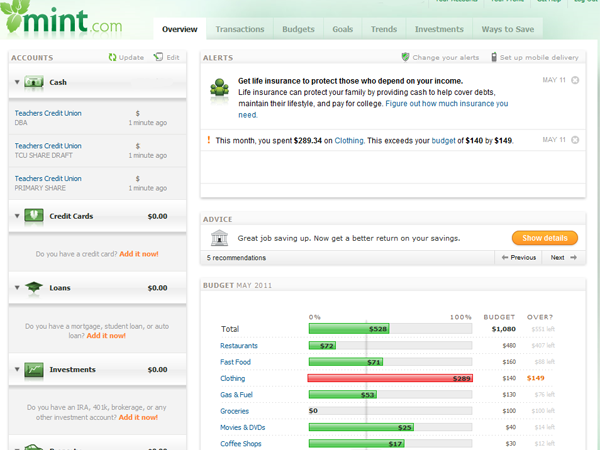Click the shield icon beside Change your alerts
Screen dimensions: 600x450
tap(405, 57)
